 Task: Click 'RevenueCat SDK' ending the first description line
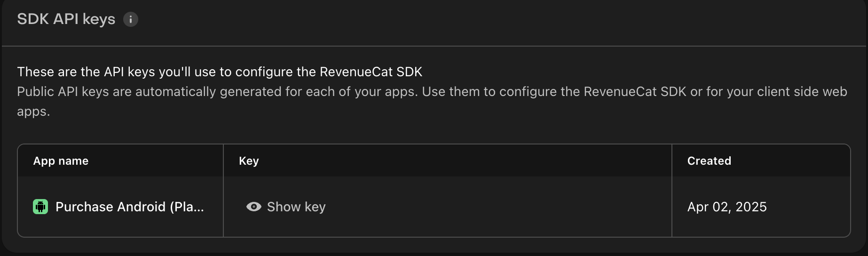point(371,72)
